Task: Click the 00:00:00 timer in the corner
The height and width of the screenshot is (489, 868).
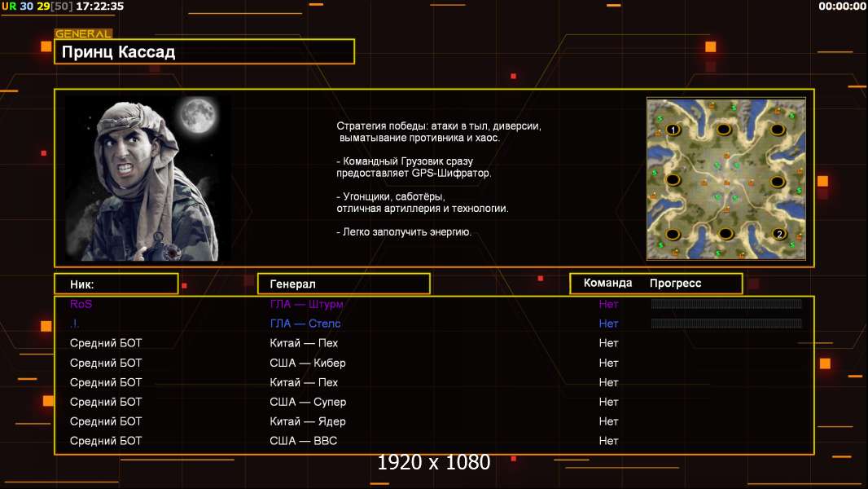Action: coord(842,7)
